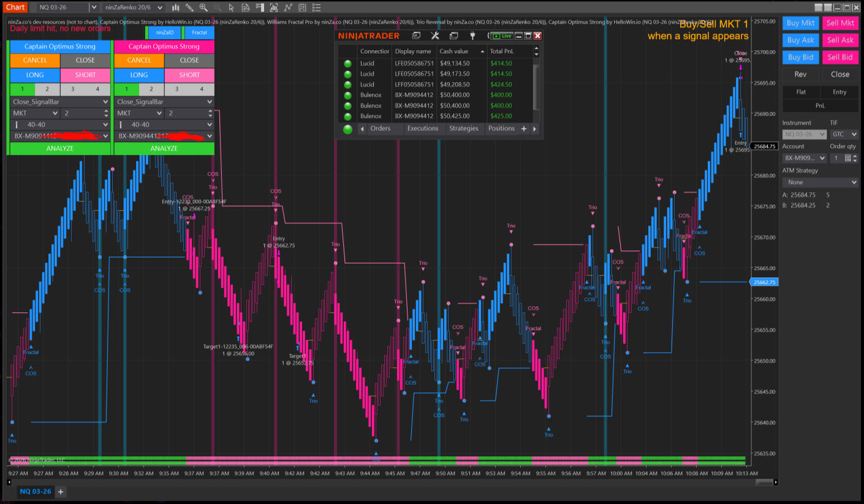The height and width of the screenshot is (504, 864).
Task: Toggle the PnL display button
Action: [820, 106]
